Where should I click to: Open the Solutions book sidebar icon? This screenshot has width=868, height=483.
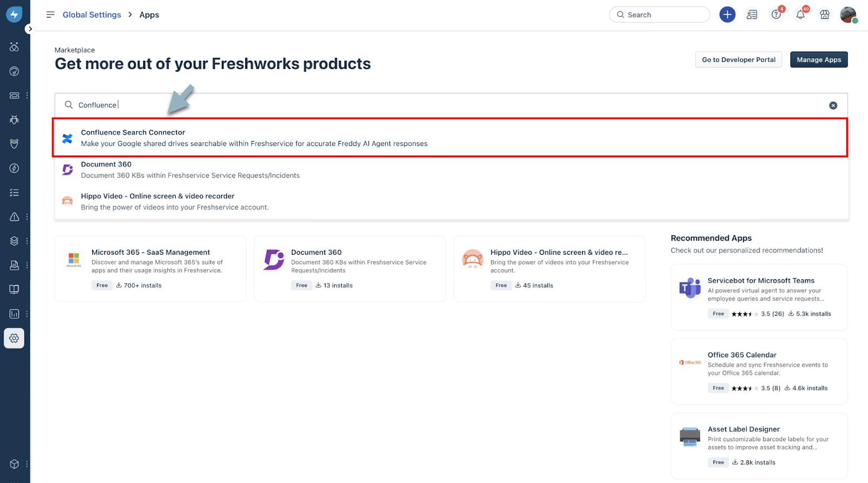click(x=14, y=289)
